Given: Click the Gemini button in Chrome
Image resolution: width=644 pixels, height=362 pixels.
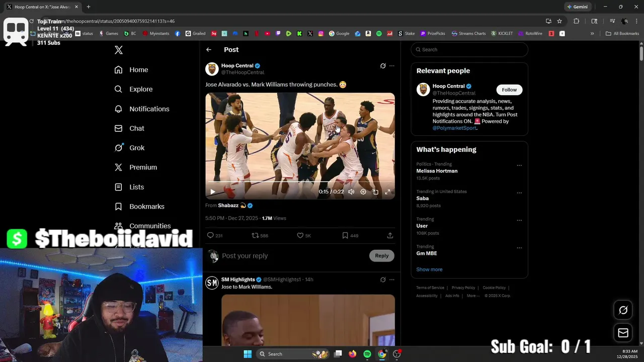Looking at the screenshot, I should pos(578,7).
